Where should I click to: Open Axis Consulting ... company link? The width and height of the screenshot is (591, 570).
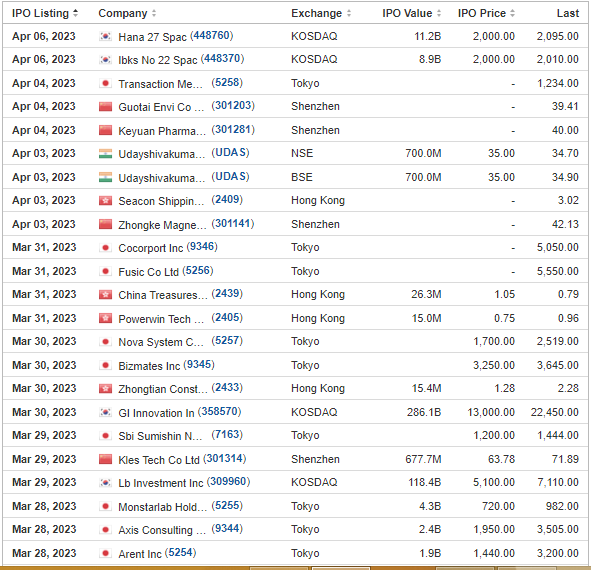coord(162,530)
